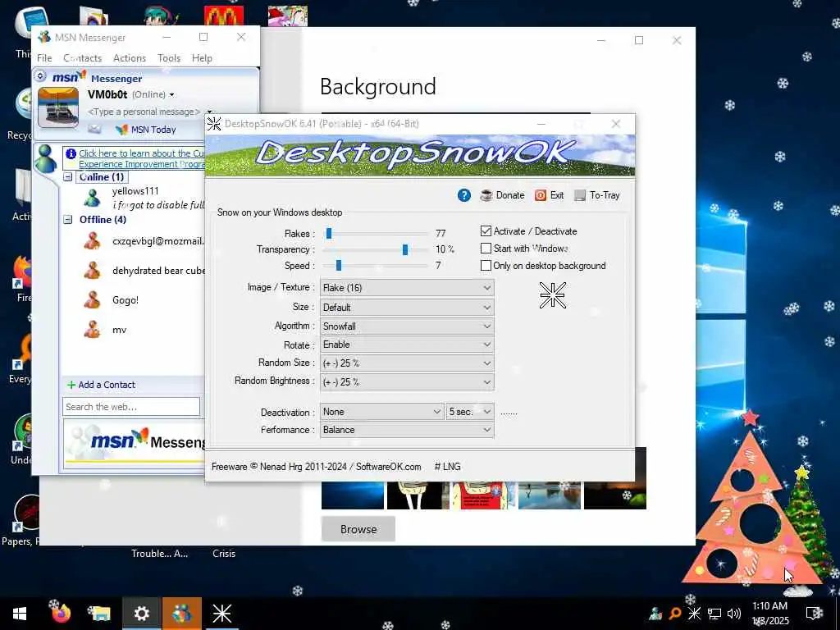Viewport: 840px width, 630px height.
Task: Click the Browse button in Background settings
Action: coord(358,529)
